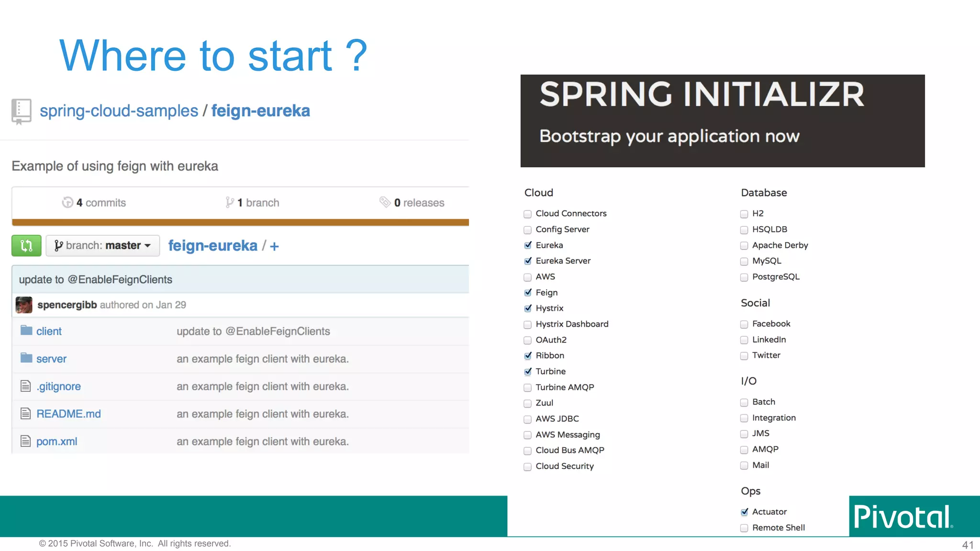Uncheck the Turbine checkbox
Image resolution: width=980 pixels, height=551 pixels.
(x=527, y=372)
